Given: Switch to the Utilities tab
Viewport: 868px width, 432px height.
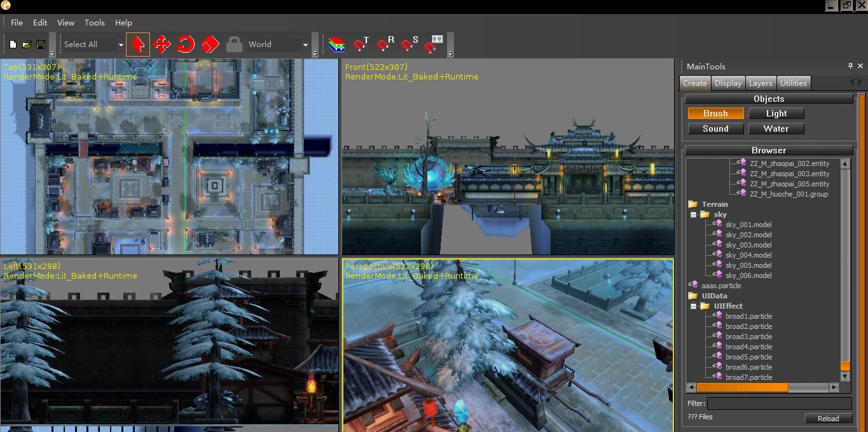Looking at the screenshot, I should (794, 83).
